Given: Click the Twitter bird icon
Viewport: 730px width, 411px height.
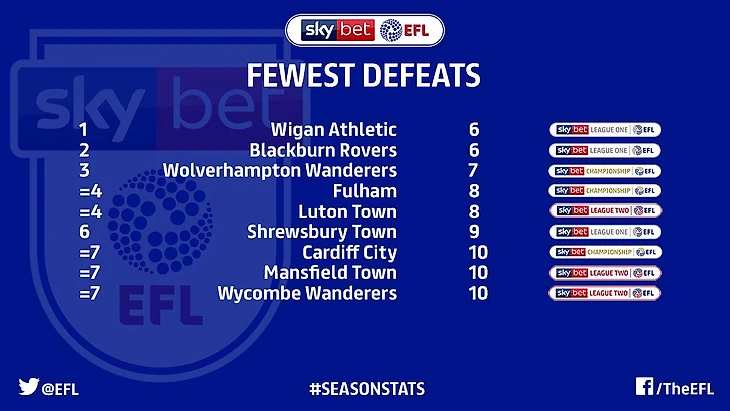Looking at the screenshot, I should 28,387.
